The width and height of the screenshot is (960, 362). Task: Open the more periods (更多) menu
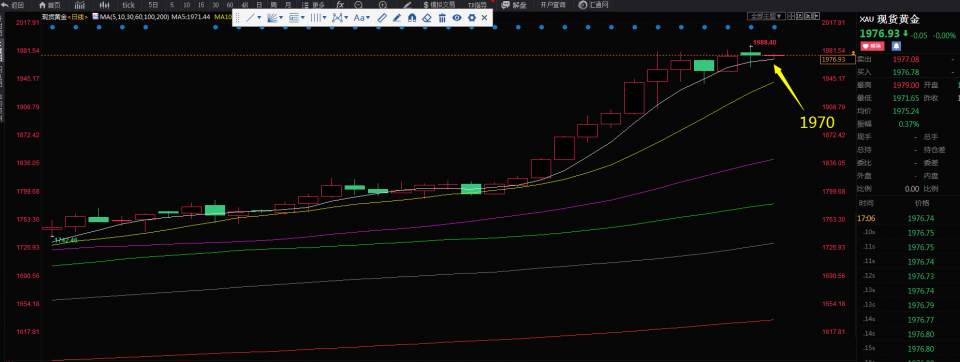(313, 5)
